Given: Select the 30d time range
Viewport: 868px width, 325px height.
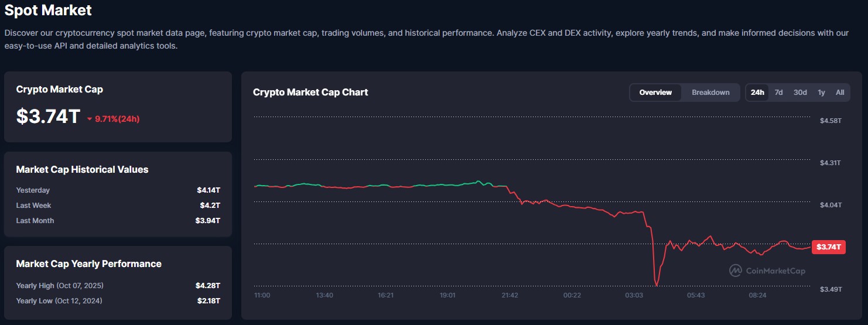Looking at the screenshot, I should (800, 93).
